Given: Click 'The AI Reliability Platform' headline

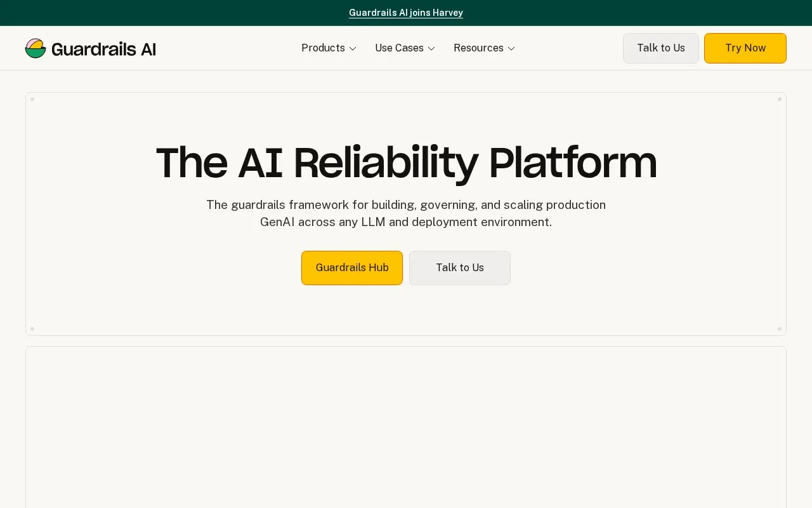Looking at the screenshot, I should [x=406, y=163].
